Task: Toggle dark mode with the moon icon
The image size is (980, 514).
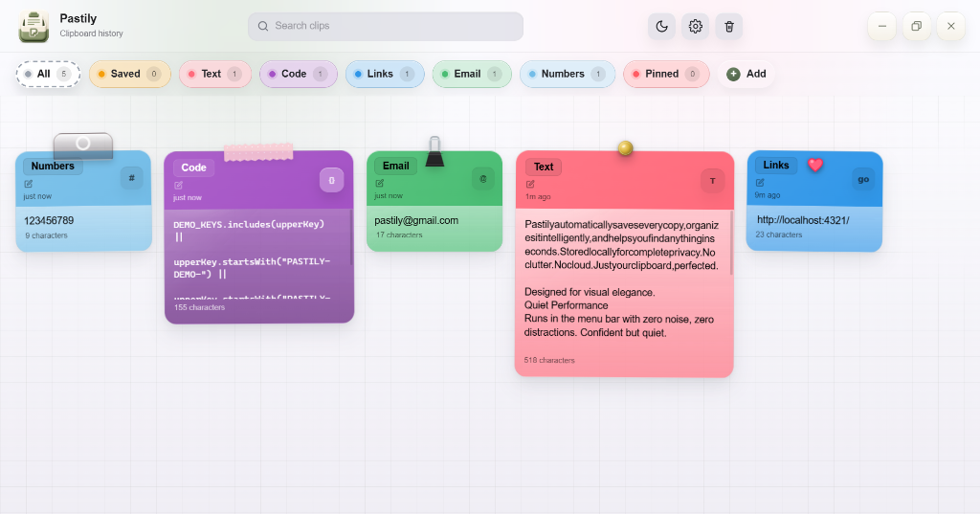Action: click(x=661, y=26)
